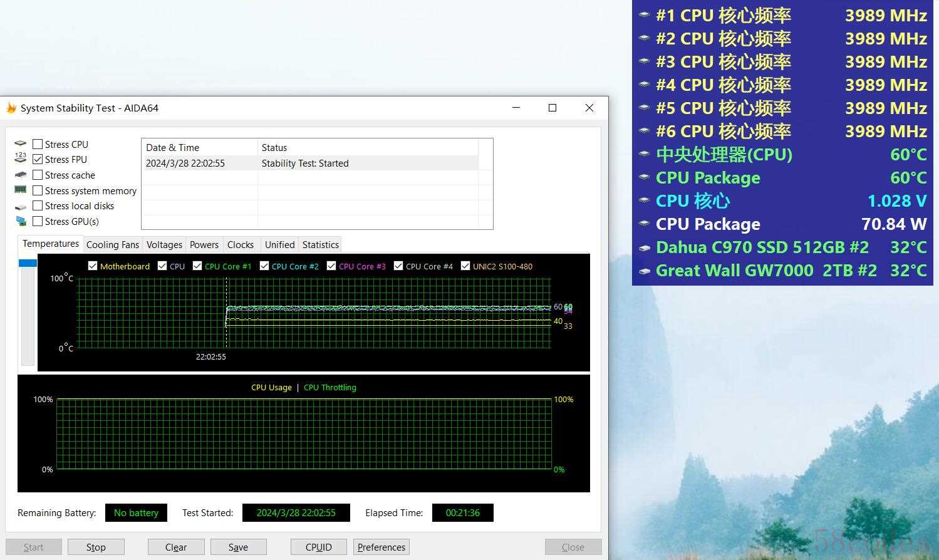Click the 1.028 V voltage reading
The image size is (939, 560).
(897, 201)
